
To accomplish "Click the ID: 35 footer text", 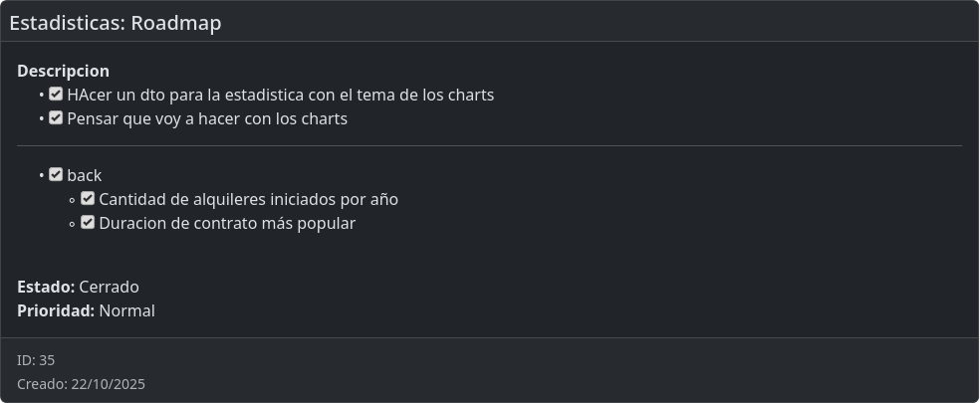I will 36,360.
